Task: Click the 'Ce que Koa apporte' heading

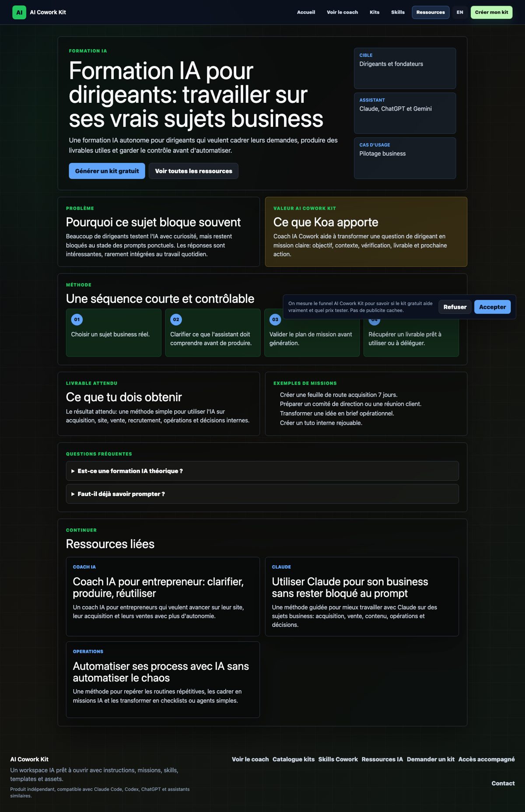Action: [325, 222]
